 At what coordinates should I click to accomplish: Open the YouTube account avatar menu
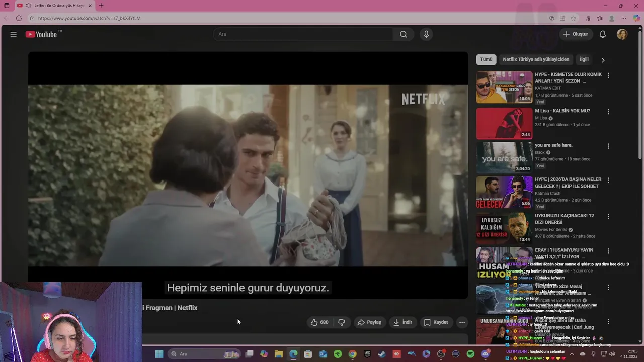622,34
